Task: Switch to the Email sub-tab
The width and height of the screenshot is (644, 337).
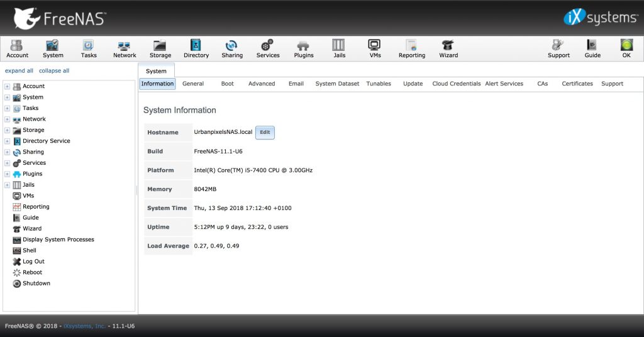Action: coord(296,84)
